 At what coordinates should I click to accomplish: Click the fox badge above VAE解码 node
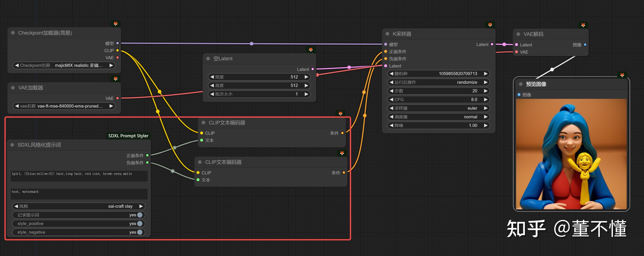tap(583, 25)
